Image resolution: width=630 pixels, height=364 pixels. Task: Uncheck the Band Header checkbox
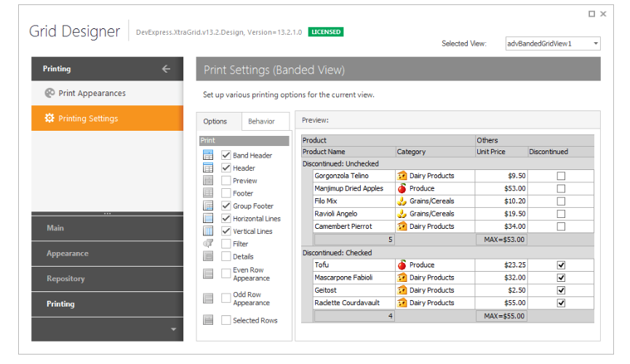(x=226, y=155)
